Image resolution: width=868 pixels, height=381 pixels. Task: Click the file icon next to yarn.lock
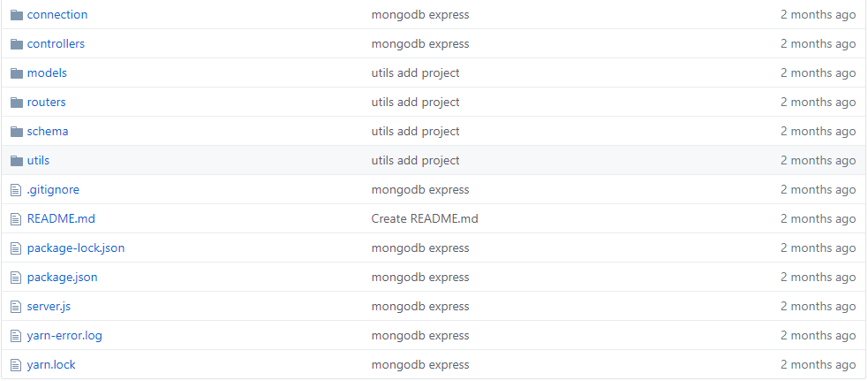(x=16, y=365)
